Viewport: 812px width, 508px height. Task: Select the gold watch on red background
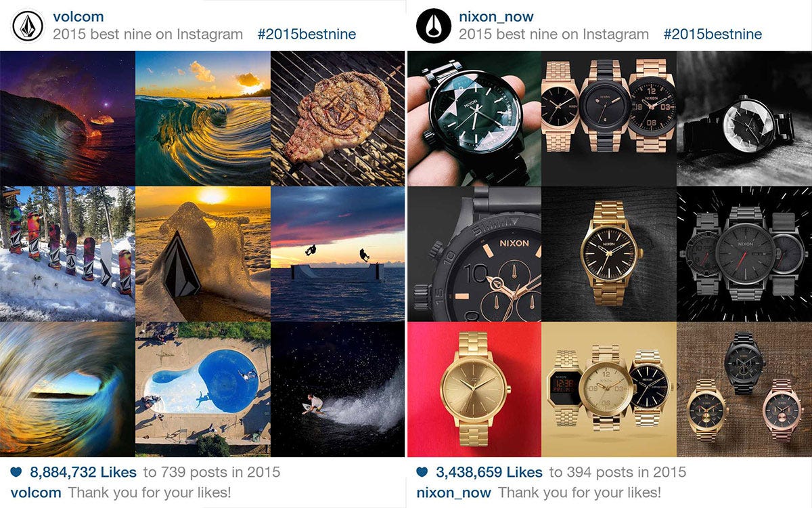pos(474,389)
